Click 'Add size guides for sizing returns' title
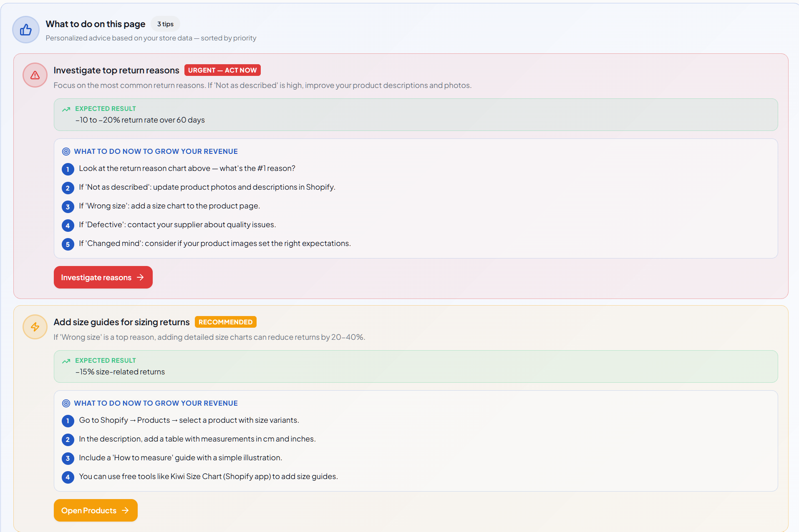799x532 pixels. (121, 322)
